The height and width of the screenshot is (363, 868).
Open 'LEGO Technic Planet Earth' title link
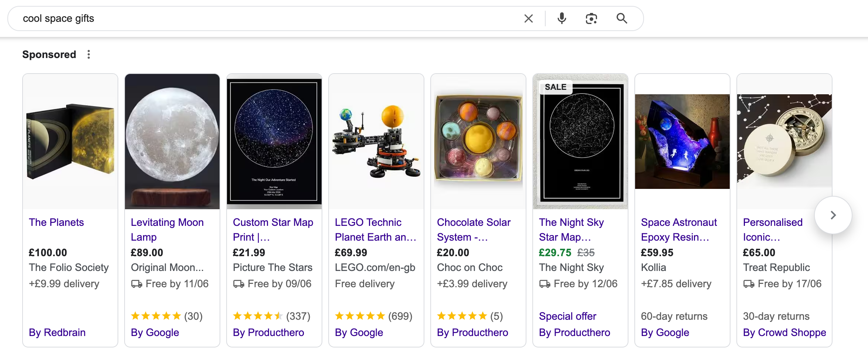click(x=376, y=230)
